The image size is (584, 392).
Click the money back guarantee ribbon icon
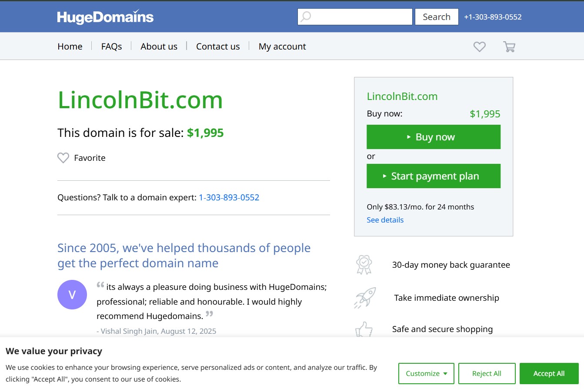[364, 265]
